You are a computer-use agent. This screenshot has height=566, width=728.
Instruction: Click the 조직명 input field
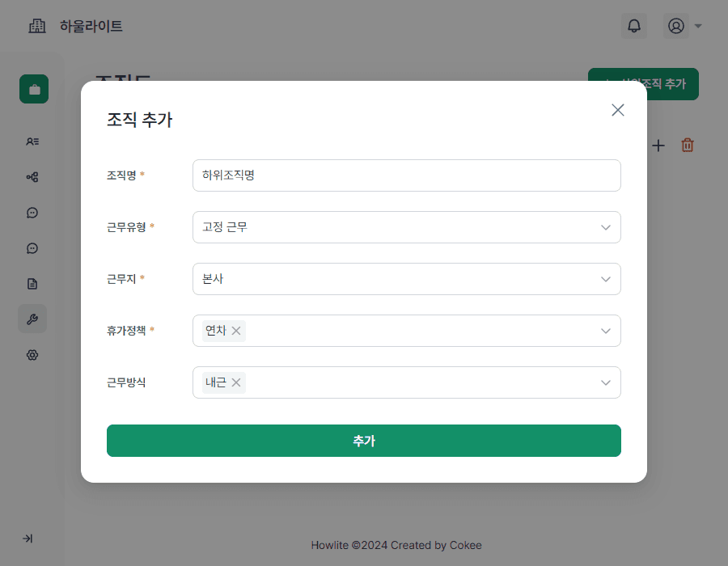tap(407, 175)
